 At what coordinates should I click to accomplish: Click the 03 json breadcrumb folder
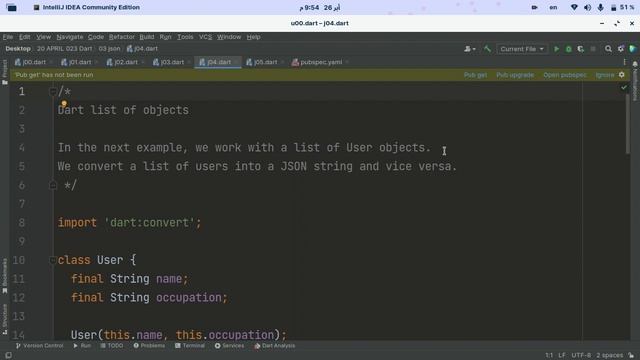pyautogui.click(x=109, y=49)
